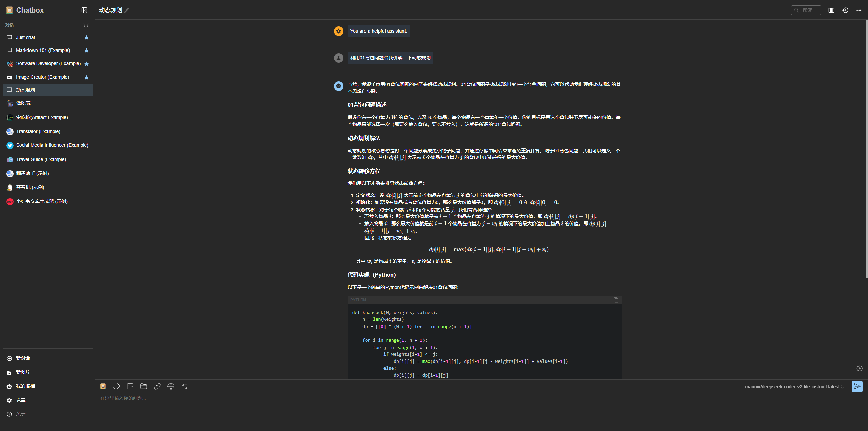Attach an image via the picture icon

(130, 386)
